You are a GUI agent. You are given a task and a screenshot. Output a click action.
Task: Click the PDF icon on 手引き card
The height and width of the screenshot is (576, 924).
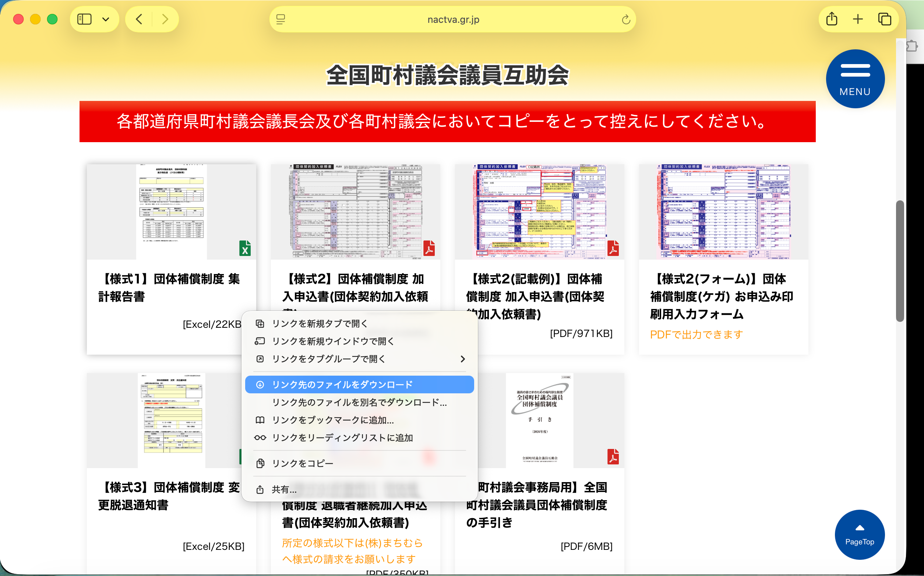tap(613, 456)
